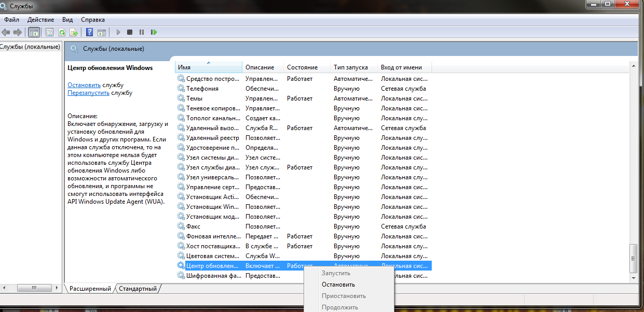Switch to the Расширенный tab
The height and width of the screenshot is (312, 644).
coord(90,289)
